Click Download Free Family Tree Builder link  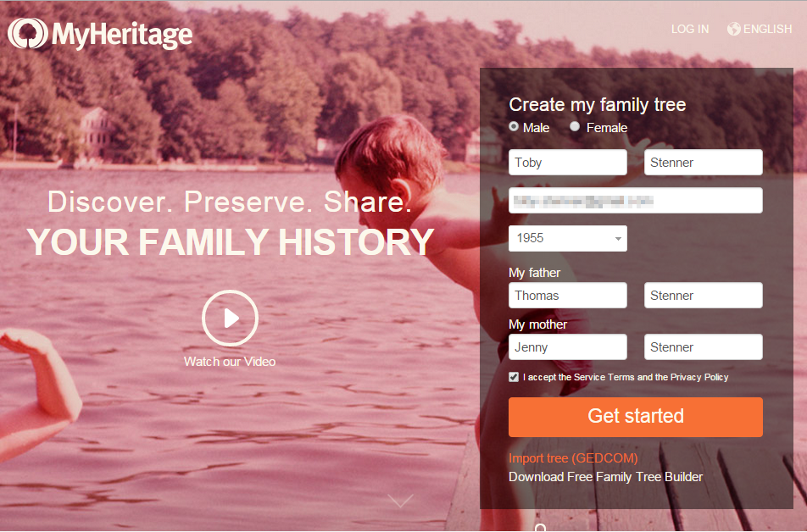605,477
